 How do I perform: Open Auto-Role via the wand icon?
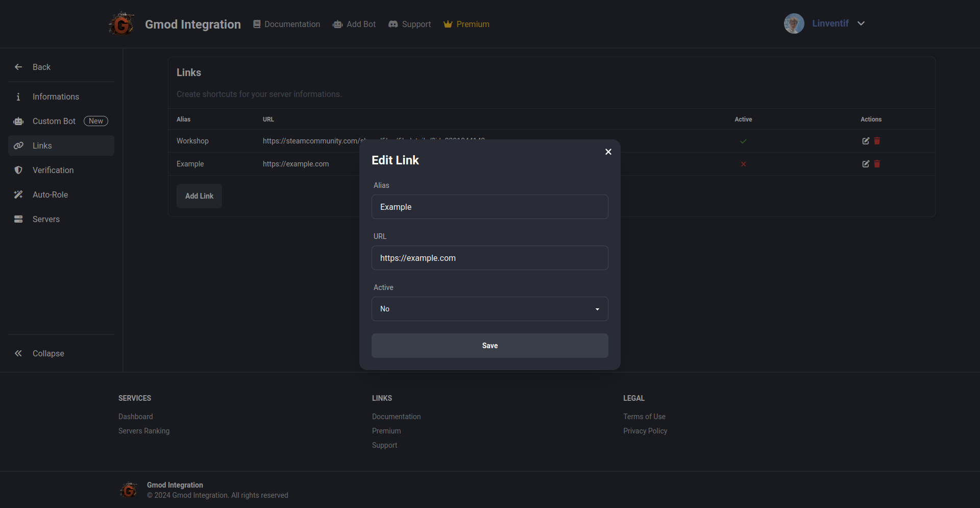pyautogui.click(x=18, y=195)
